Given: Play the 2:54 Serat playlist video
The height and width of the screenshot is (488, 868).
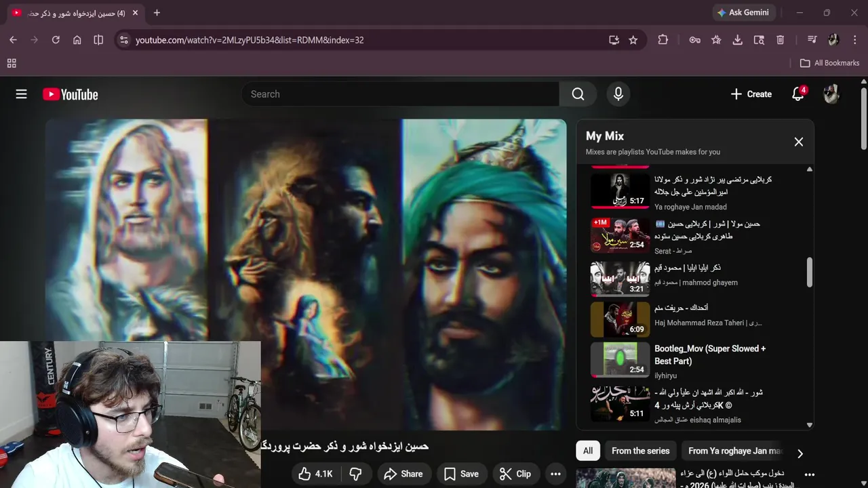Looking at the screenshot, I should (694, 235).
